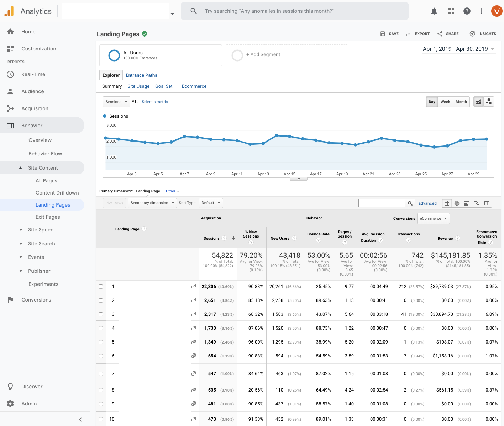The width and height of the screenshot is (504, 426).
Task: Click the table search input field
Action: pyautogui.click(x=382, y=203)
